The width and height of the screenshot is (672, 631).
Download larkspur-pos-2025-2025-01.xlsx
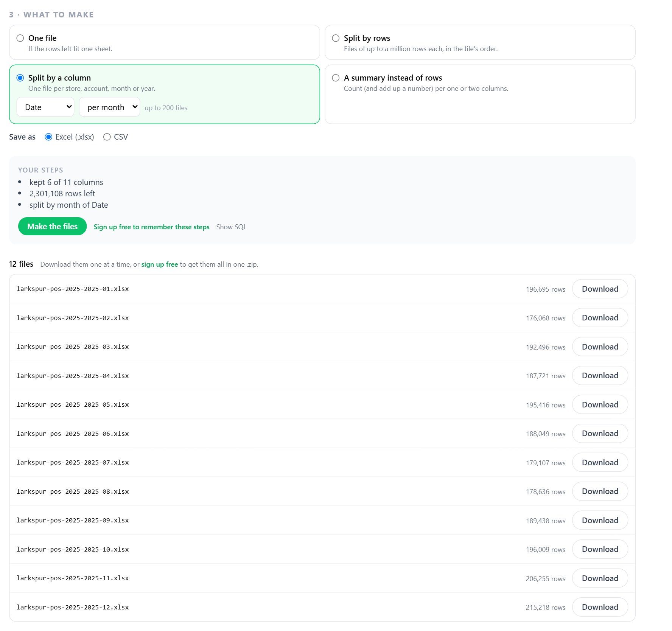click(x=600, y=289)
